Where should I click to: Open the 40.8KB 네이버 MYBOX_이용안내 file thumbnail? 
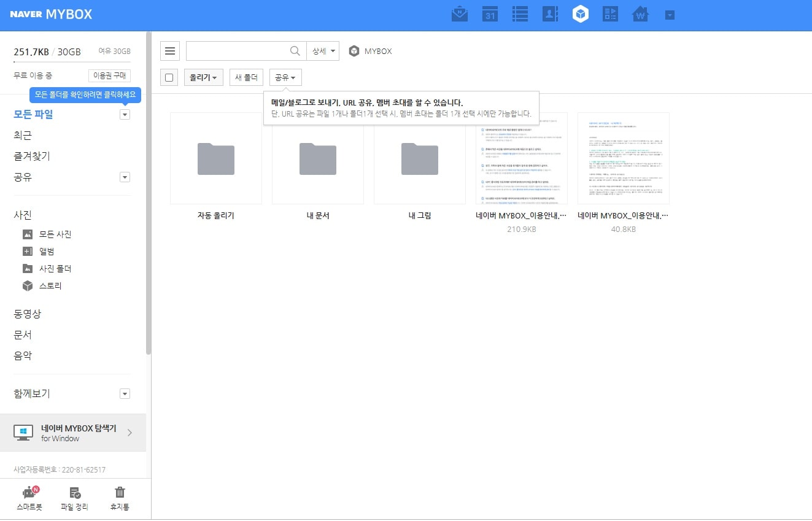(x=624, y=158)
